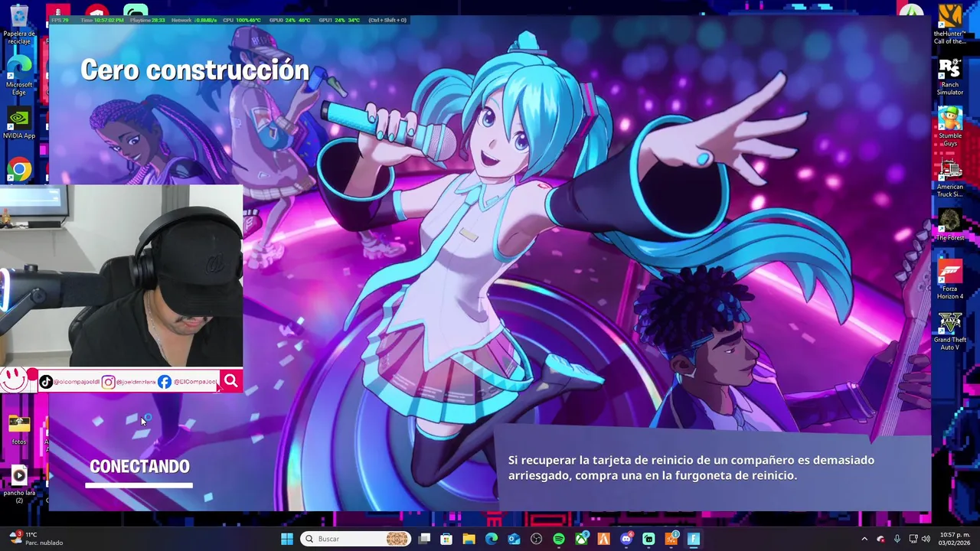Click the Network speed overlay readout

(x=194, y=20)
